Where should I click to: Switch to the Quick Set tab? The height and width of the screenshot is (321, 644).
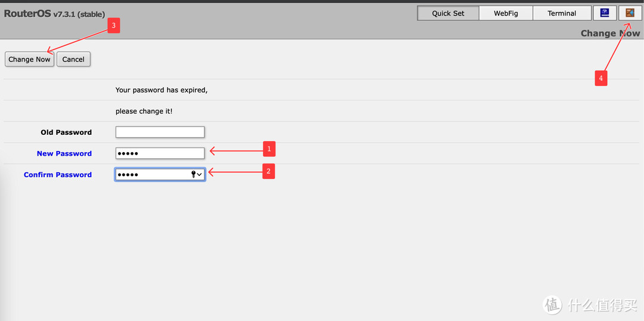coord(448,13)
